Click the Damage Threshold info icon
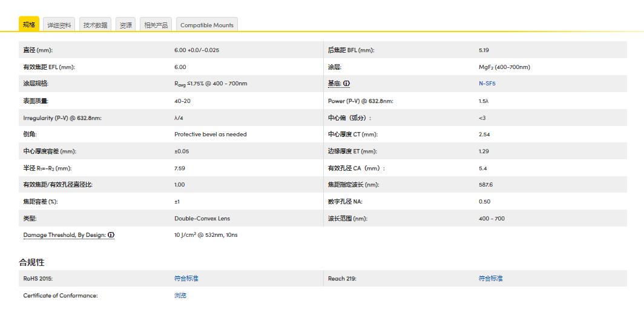 coord(111,235)
